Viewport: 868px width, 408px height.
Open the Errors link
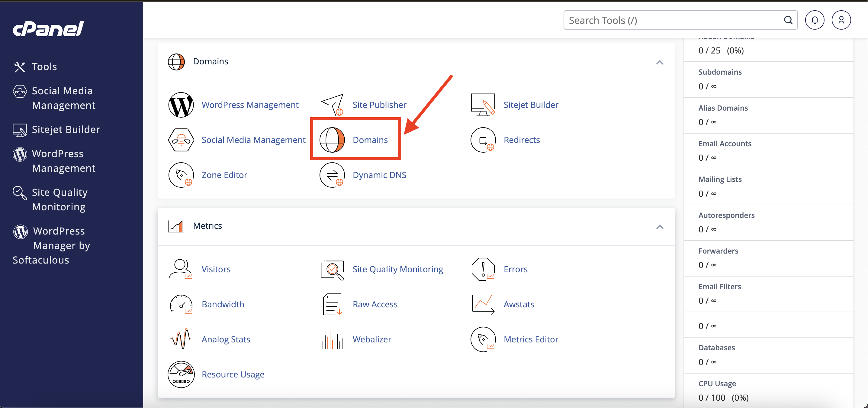[515, 269]
